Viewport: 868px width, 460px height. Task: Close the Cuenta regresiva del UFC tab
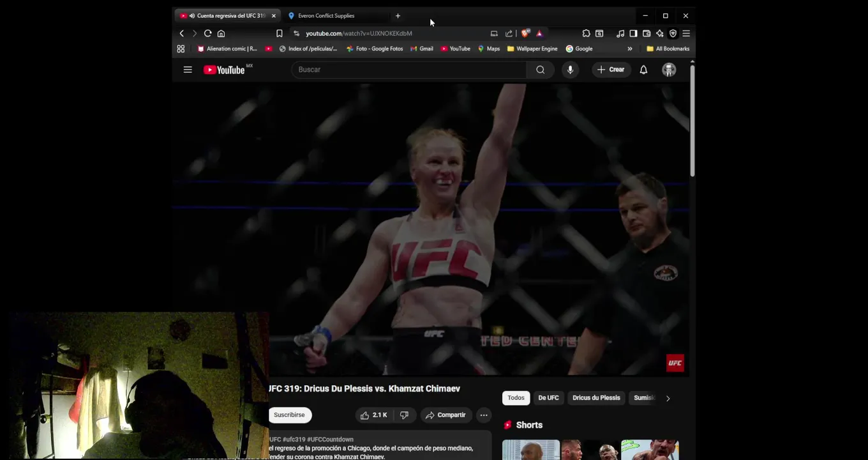[x=273, y=16]
